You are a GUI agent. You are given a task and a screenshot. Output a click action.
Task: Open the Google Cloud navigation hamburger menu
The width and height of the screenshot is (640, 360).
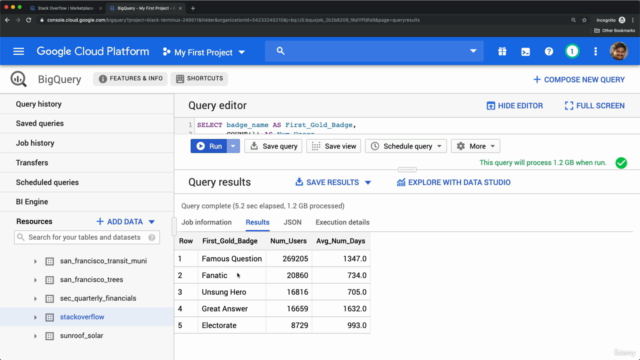tap(18, 51)
